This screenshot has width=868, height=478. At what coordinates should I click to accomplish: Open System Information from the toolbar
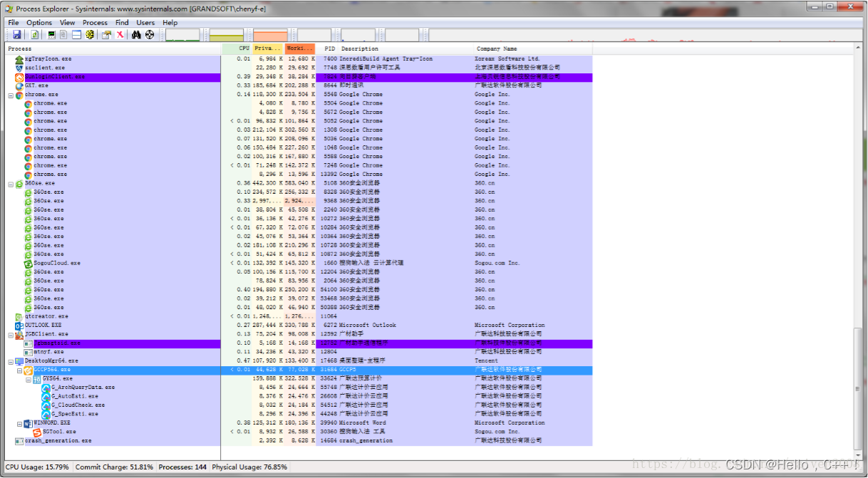tap(51, 34)
